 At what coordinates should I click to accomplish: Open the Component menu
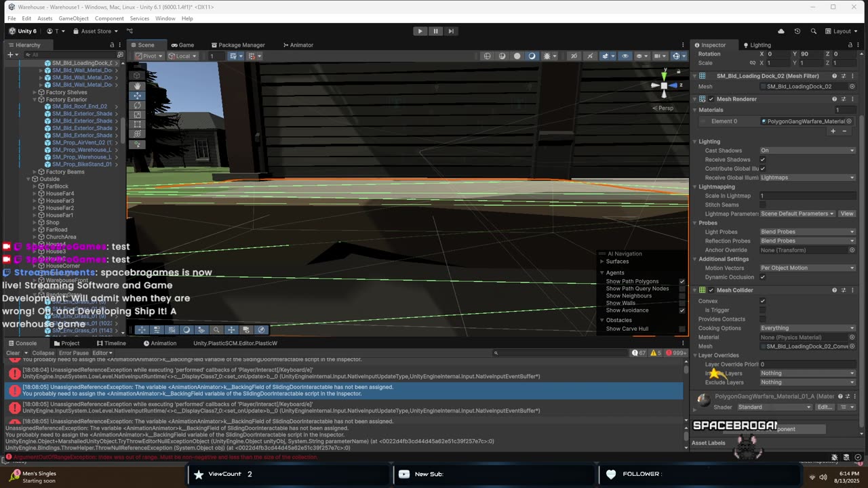(x=109, y=18)
